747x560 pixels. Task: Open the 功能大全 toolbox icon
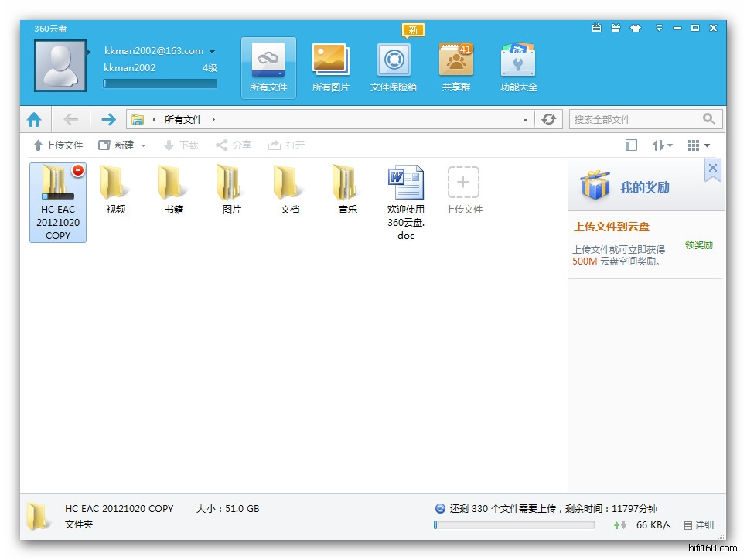click(518, 60)
